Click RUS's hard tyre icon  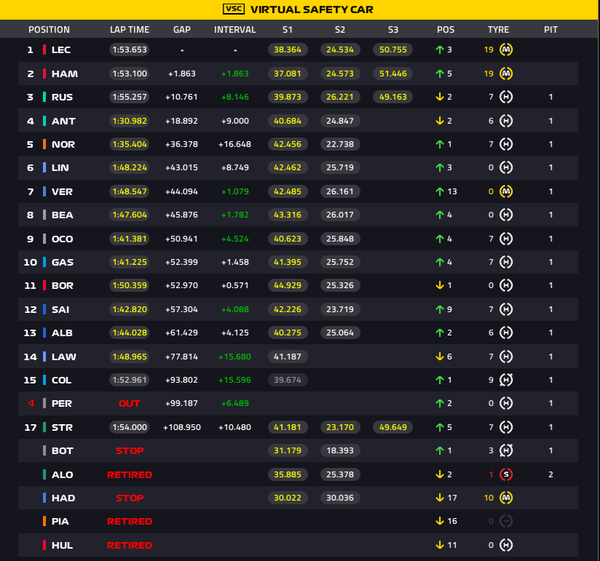(506, 97)
